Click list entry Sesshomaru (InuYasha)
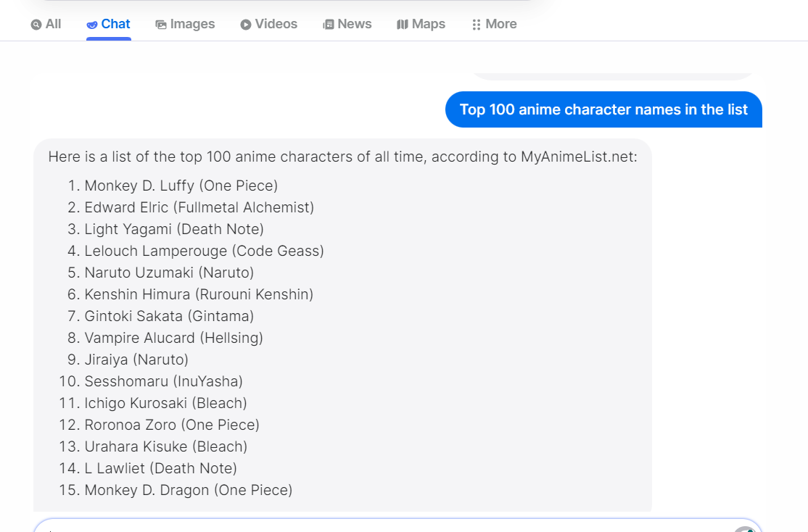This screenshot has width=808, height=532. click(163, 381)
